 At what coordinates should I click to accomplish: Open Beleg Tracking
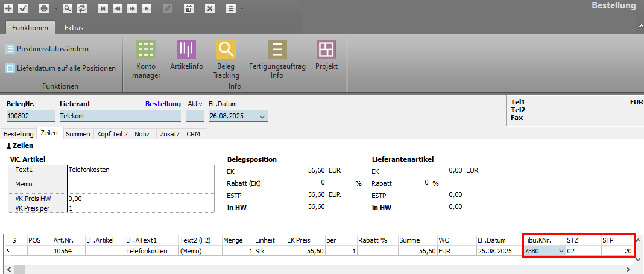coord(226,60)
